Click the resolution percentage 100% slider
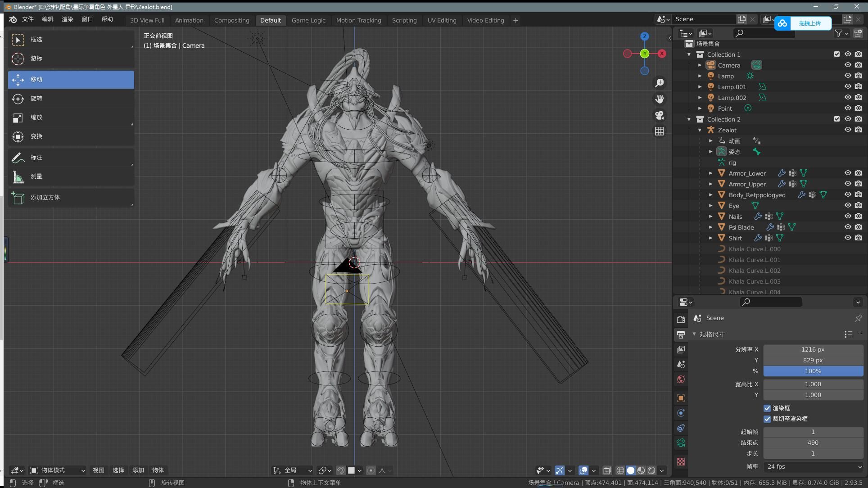The height and width of the screenshot is (488, 868). pos(813,371)
